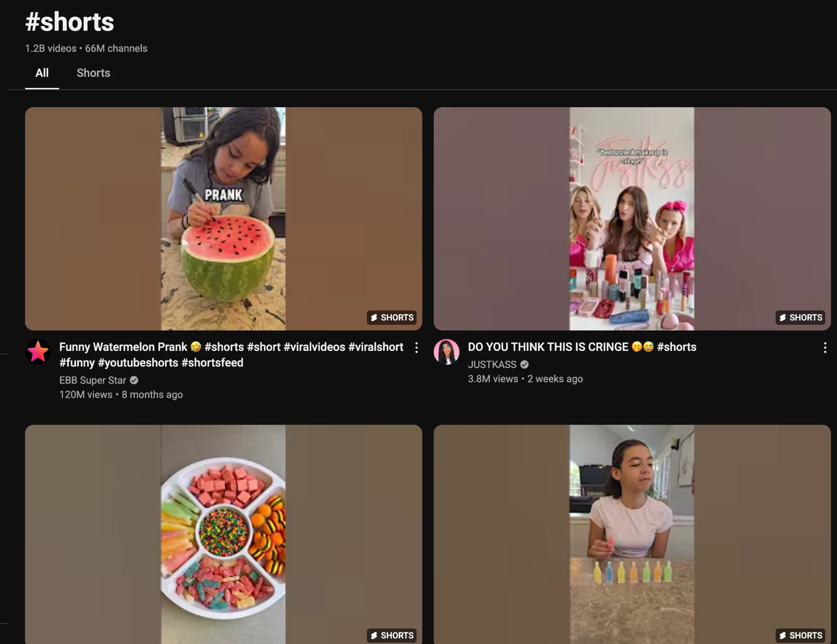Open the EBB Super Star channel name link
Screen dimensions: 837x644
coord(93,380)
